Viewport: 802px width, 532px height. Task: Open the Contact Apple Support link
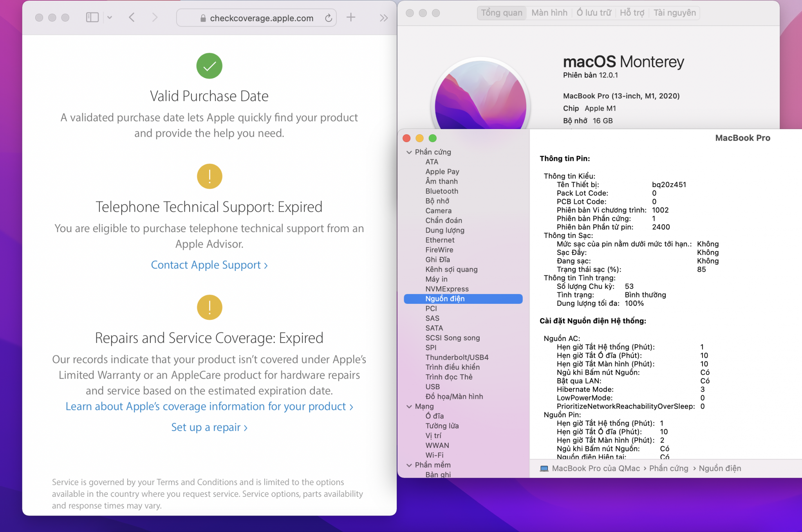pyautogui.click(x=209, y=265)
